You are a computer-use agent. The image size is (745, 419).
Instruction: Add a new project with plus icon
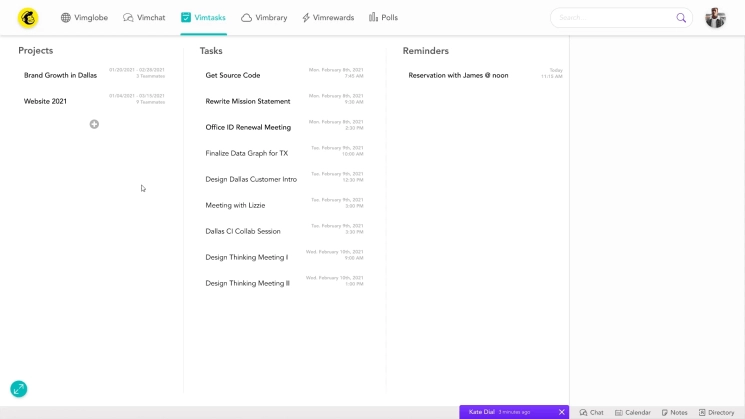tap(94, 124)
